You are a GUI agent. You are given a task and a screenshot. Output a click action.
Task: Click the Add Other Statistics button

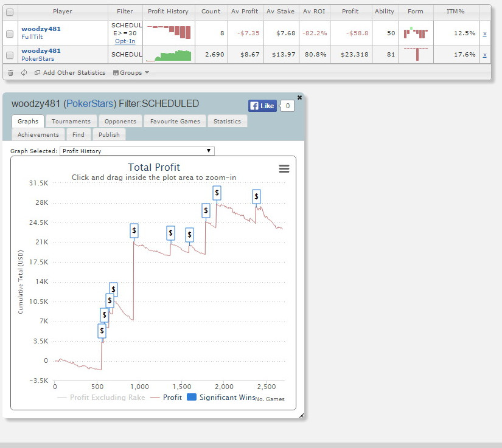[x=70, y=72]
